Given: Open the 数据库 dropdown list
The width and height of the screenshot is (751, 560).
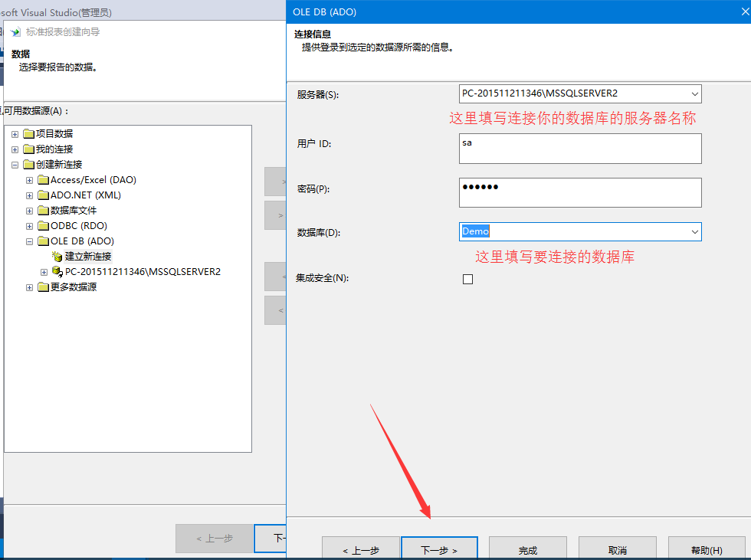Looking at the screenshot, I should coord(694,231).
